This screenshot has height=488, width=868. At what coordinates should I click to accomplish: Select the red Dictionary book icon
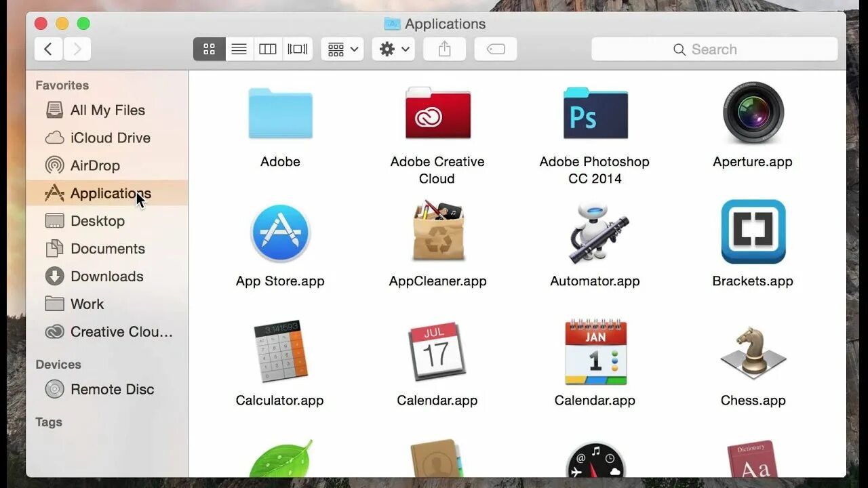(751, 460)
